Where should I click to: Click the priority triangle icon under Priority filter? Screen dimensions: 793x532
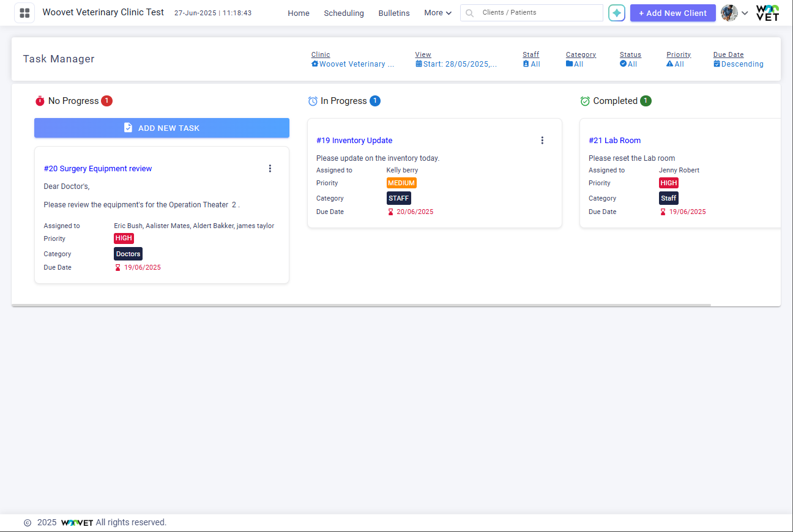coord(668,64)
